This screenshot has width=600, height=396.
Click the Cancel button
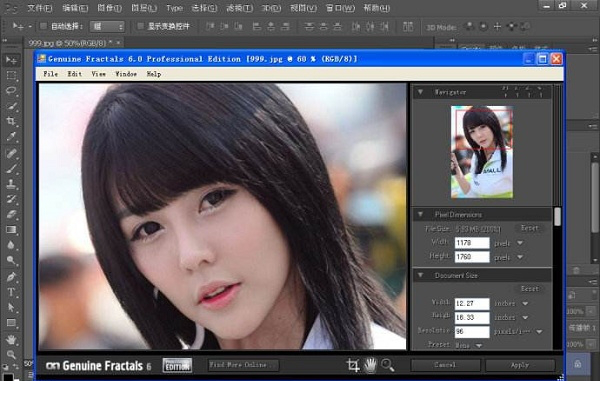pos(445,365)
